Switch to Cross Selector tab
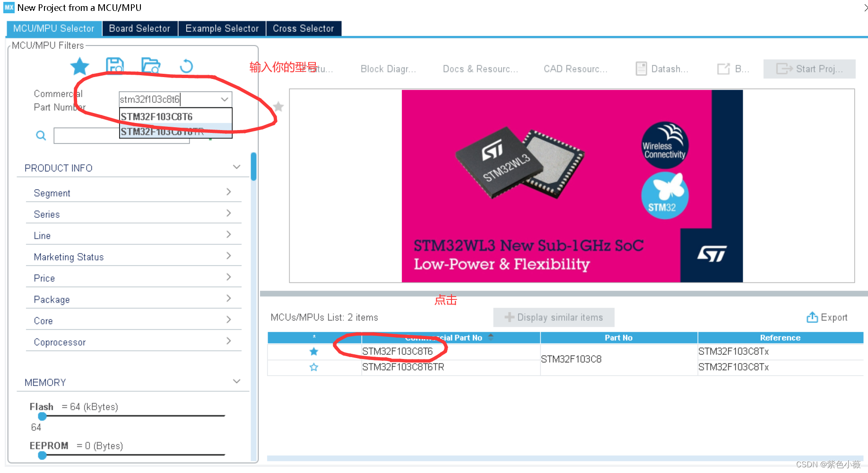 [x=304, y=28]
